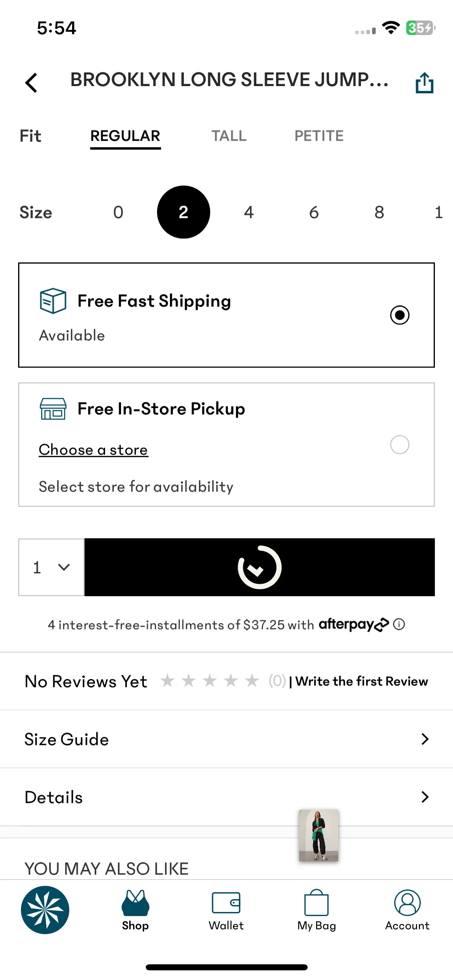The height and width of the screenshot is (980, 453).
Task: Open the quantity dropdown
Action: tap(51, 567)
